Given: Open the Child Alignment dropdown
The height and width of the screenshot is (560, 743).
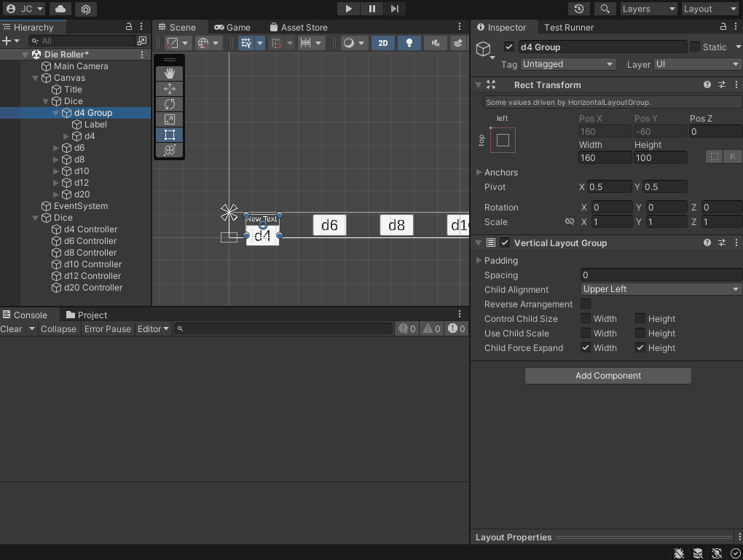Looking at the screenshot, I should (x=661, y=289).
